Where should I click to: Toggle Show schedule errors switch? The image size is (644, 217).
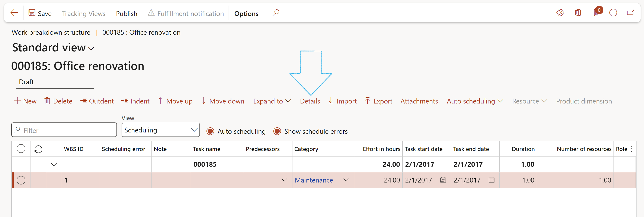coord(277,131)
